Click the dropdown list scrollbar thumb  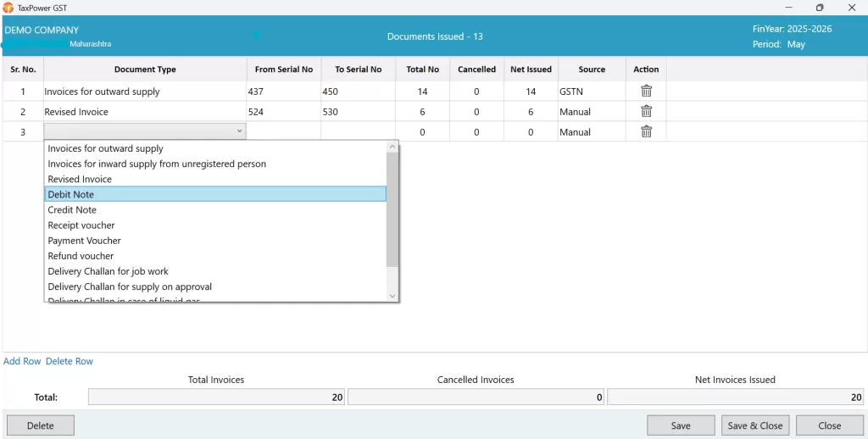392,209
